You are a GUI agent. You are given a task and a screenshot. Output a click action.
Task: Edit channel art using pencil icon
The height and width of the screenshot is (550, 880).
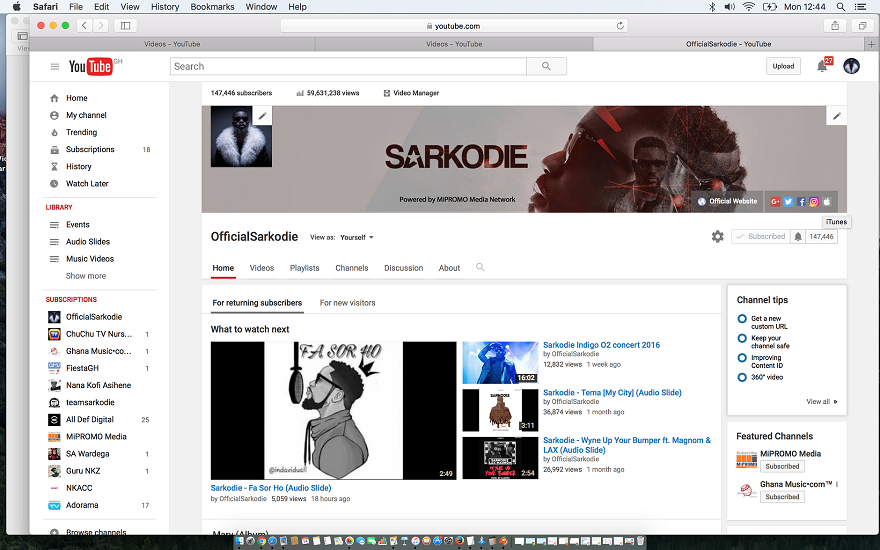tap(836, 116)
